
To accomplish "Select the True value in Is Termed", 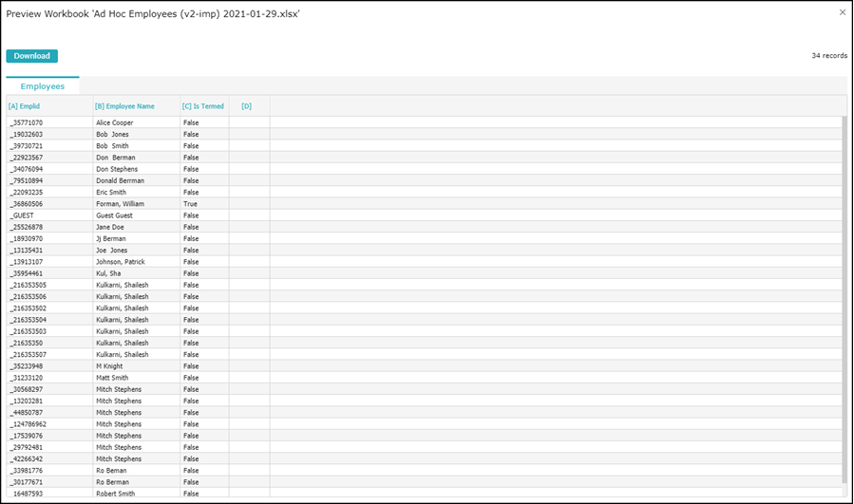I will click(x=191, y=204).
